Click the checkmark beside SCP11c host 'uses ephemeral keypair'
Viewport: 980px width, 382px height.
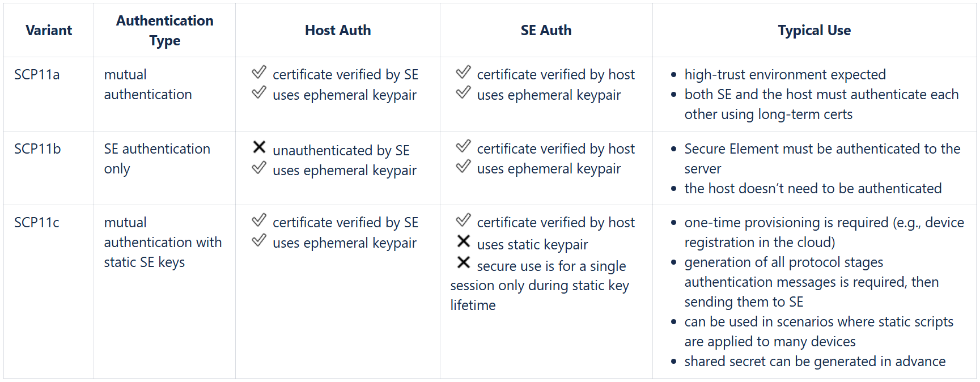click(259, 240)
